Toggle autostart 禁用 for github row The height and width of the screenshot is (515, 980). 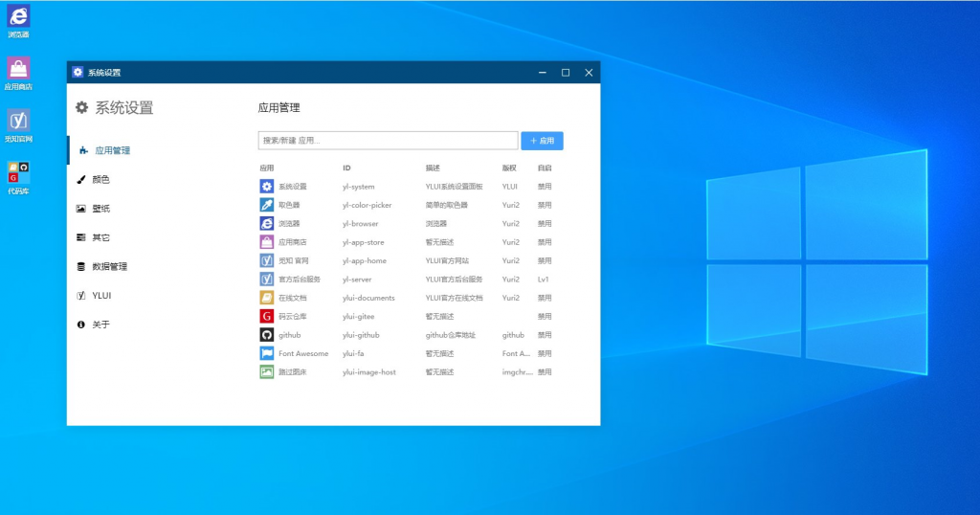coord(545,335)
